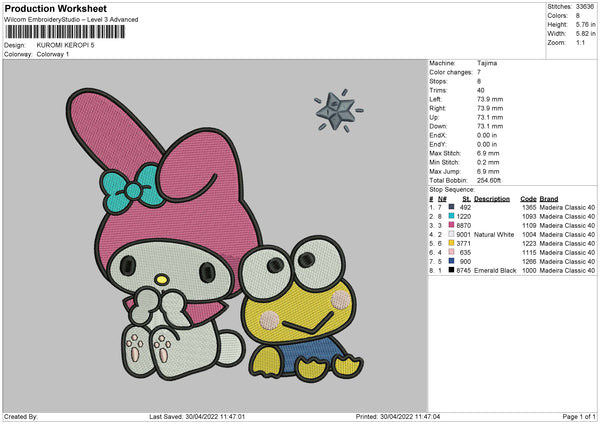600x424 pixels.
Task: Click the 'Code' column header
Action: [x=528, y=199]
